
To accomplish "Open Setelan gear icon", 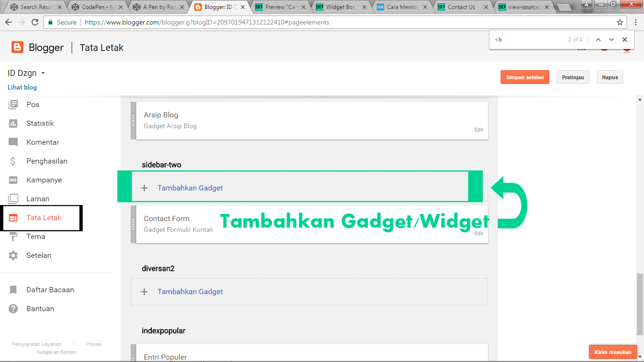I will [13, 255].
